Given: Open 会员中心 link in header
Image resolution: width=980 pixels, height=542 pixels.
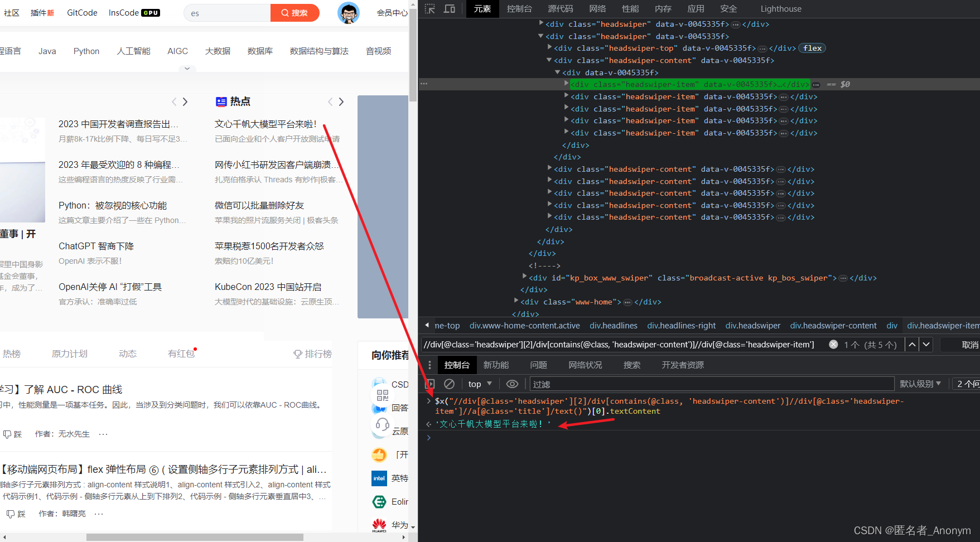Looking at the screenshot, I should click(392, 13).
